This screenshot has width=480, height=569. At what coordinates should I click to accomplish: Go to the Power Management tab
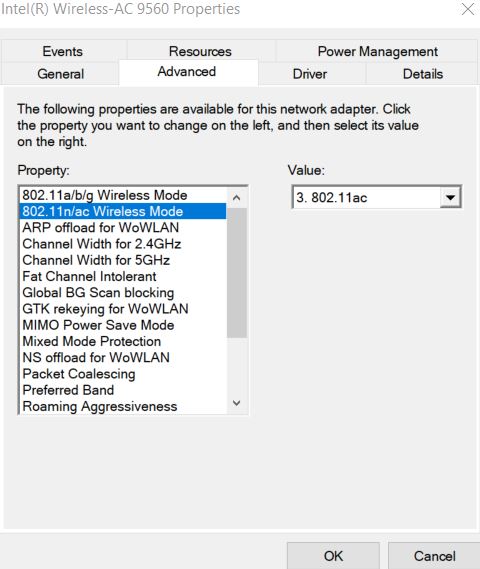pyautogui.click(x=377, y=51)
